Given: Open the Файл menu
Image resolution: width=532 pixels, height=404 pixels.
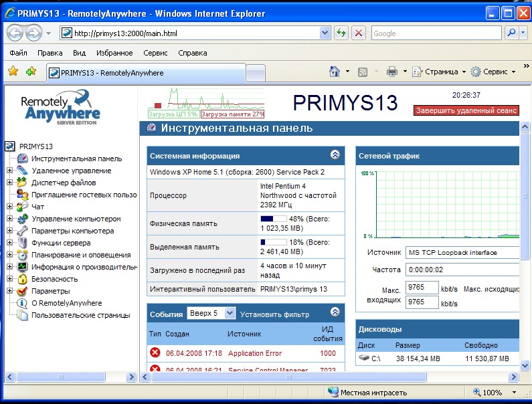Looking at the screenshot, I should (18, 53).
